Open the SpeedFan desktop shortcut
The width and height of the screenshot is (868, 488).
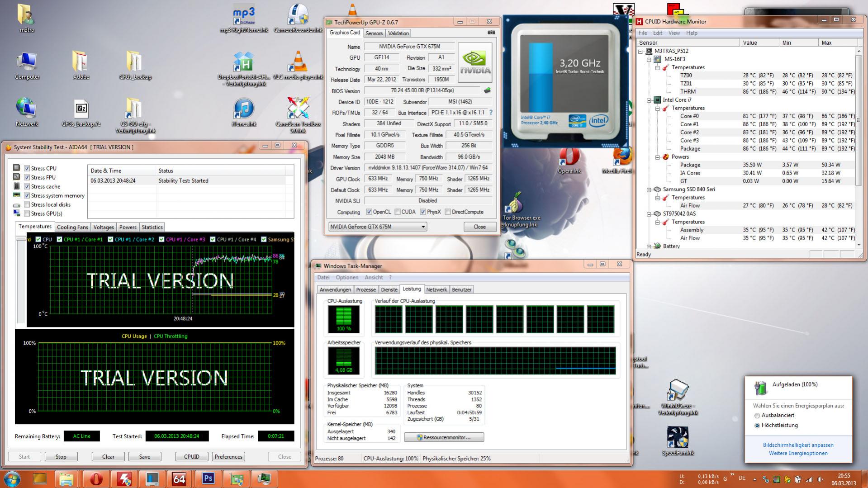(x=678, y=441)
